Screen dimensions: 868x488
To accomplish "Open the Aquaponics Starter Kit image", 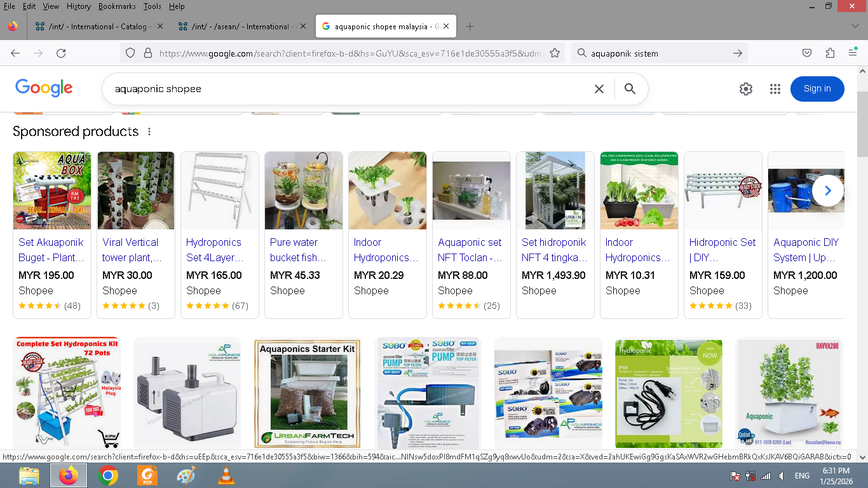I will tap(308, 393).
